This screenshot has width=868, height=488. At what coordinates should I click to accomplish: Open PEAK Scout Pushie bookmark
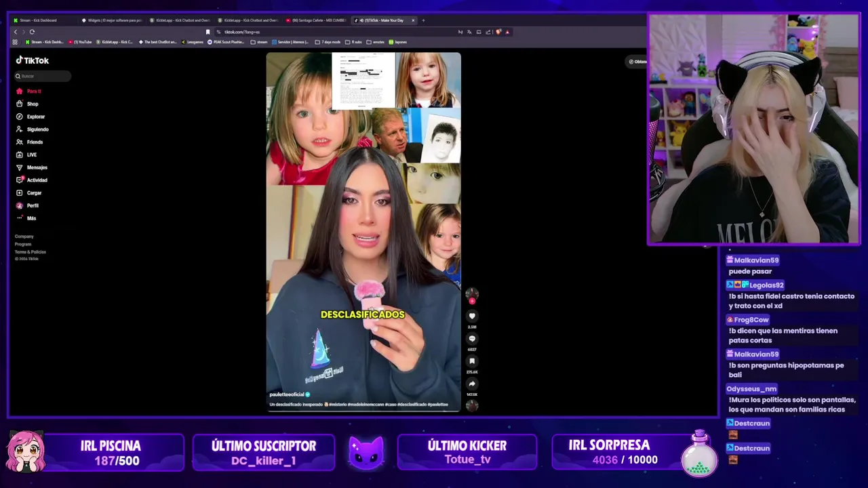226,42
